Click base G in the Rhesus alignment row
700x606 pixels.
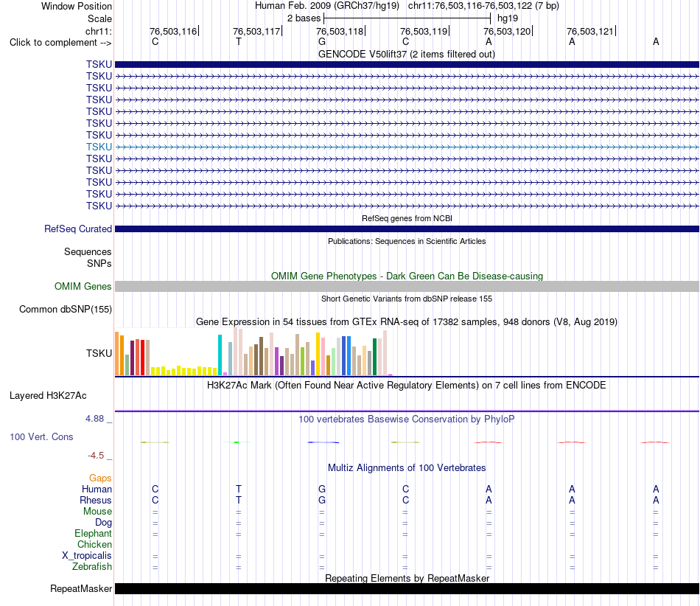[322, 500]
